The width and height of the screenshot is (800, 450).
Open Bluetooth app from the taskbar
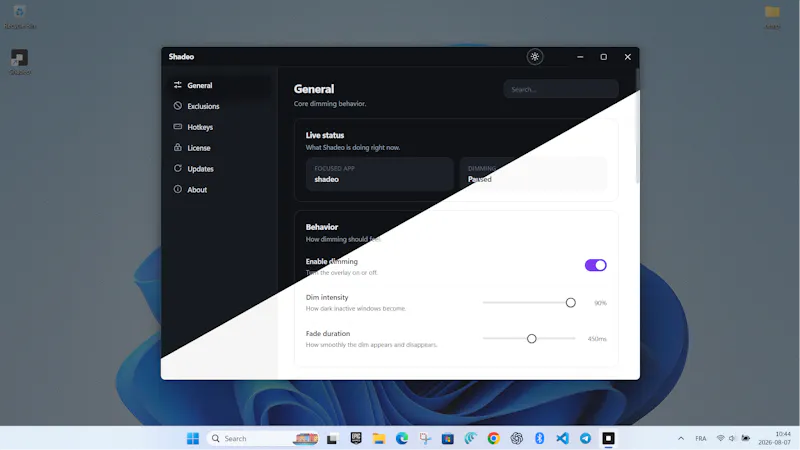coord(539,438)
